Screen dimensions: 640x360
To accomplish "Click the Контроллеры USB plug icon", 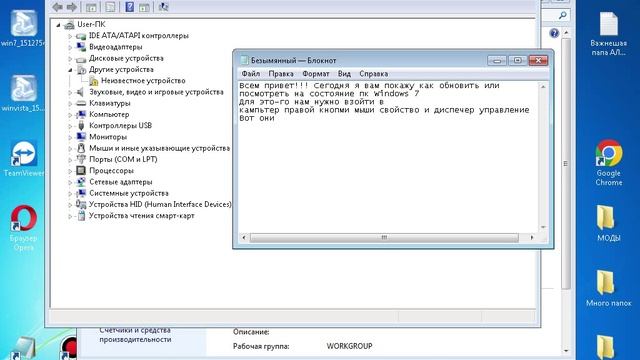I will (81, 125).
